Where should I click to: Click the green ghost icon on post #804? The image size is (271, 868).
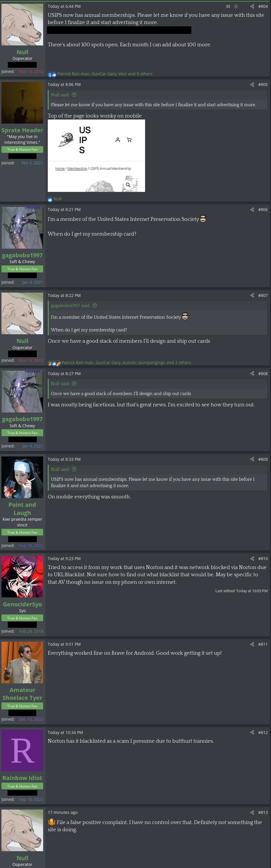pyautogui.click(x=236, y=6)
